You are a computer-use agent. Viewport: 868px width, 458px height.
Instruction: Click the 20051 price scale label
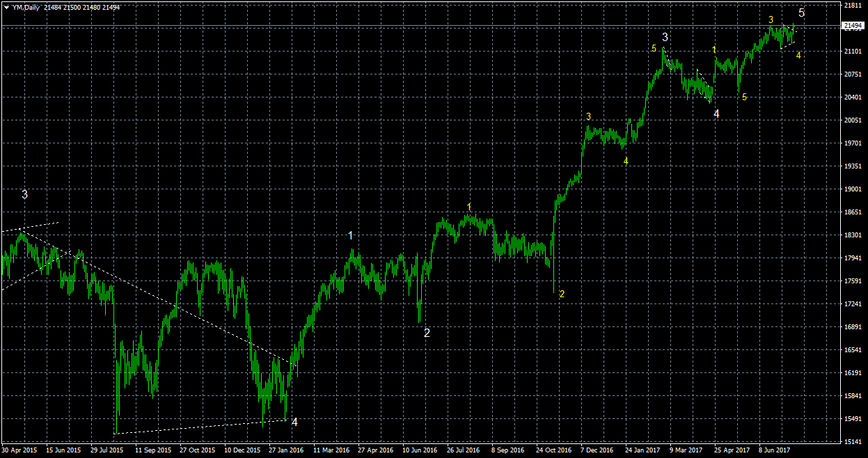tap(852, 120)
